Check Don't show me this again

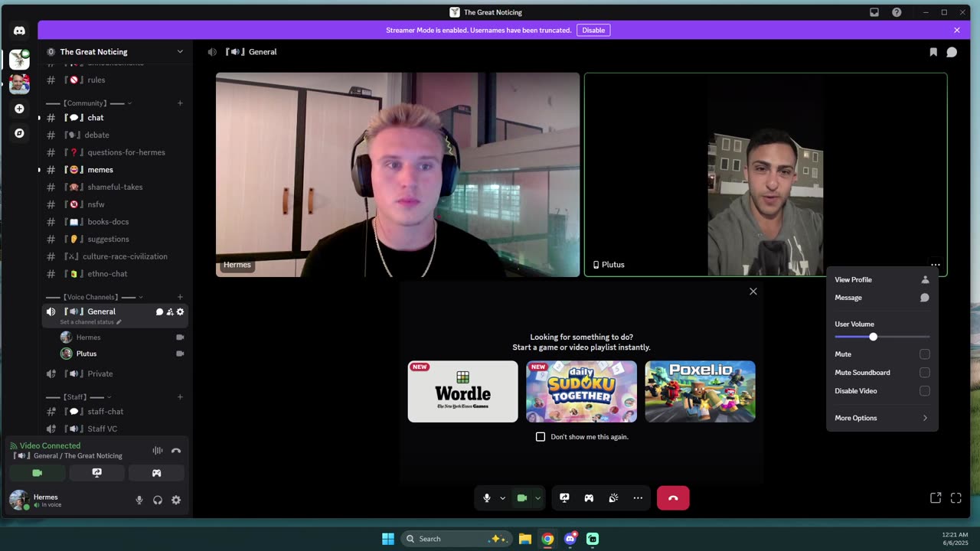[541, 437]
